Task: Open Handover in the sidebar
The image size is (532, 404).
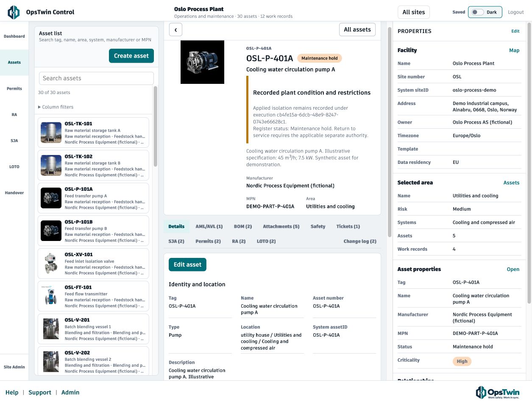Action: pyautogui.click(x=14, y=193)
